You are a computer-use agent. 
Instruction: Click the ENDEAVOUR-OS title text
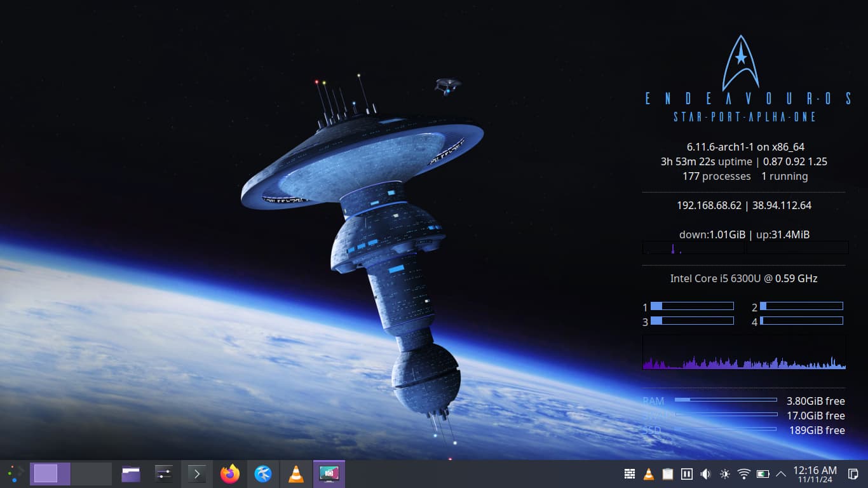(x=749, y=98)
